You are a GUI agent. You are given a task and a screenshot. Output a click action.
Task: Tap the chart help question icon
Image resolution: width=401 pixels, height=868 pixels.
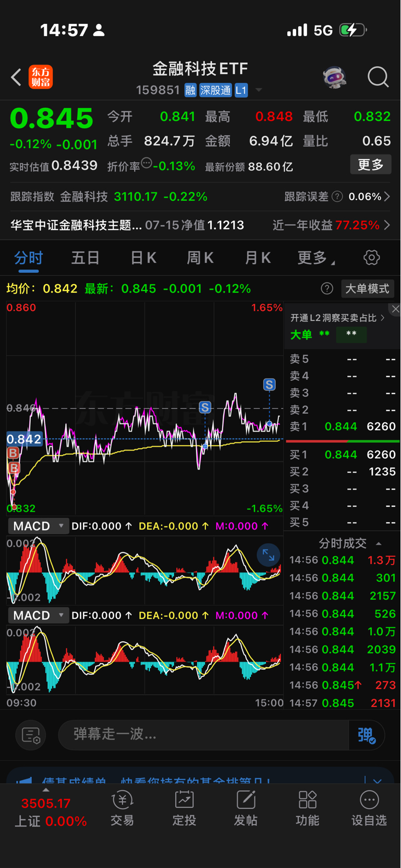[x=327, y=288]
